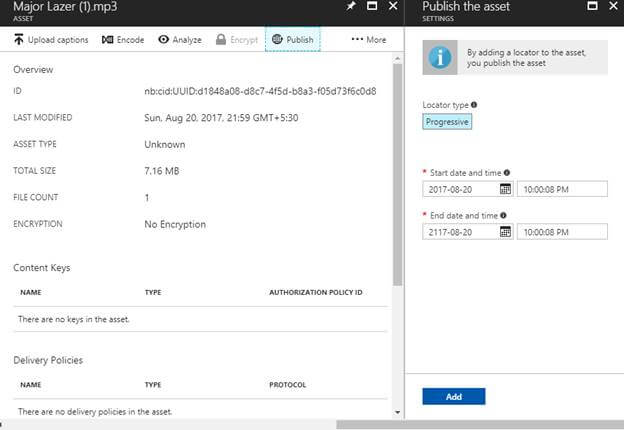Click the blue info icon in banner
This screenshot has height=430, width=624.
440,58
